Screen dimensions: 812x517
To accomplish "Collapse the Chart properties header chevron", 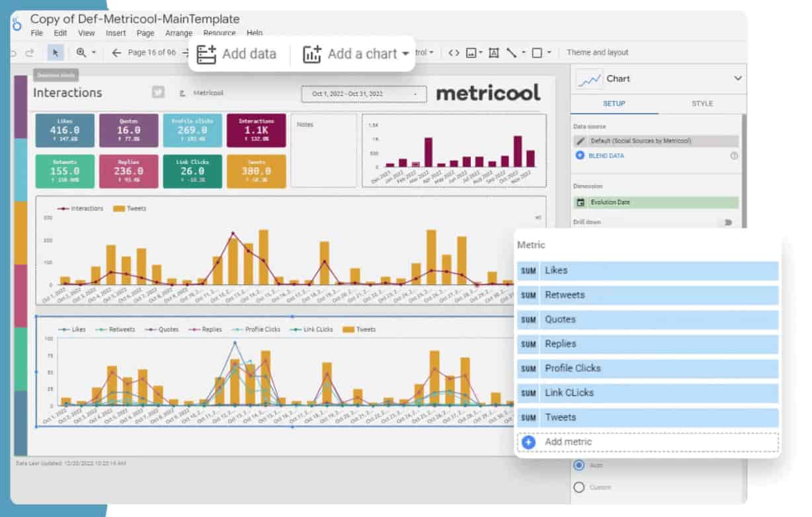I will (x=737, y=78).
